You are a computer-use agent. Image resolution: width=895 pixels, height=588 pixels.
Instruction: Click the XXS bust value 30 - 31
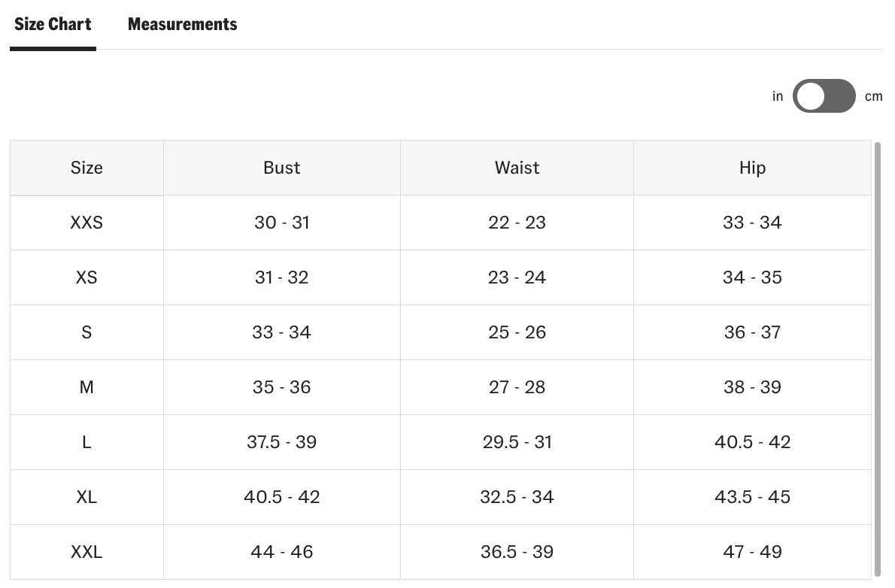[282, 223]
